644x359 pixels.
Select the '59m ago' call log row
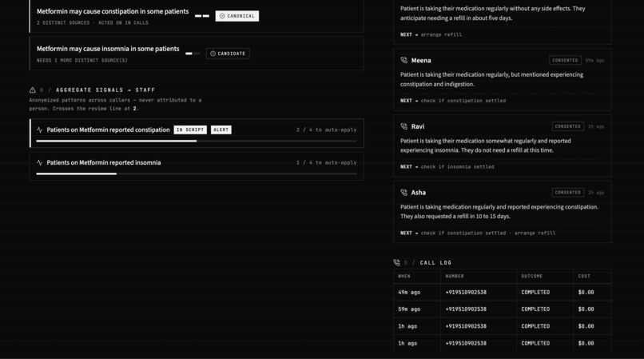pos(503,309)
